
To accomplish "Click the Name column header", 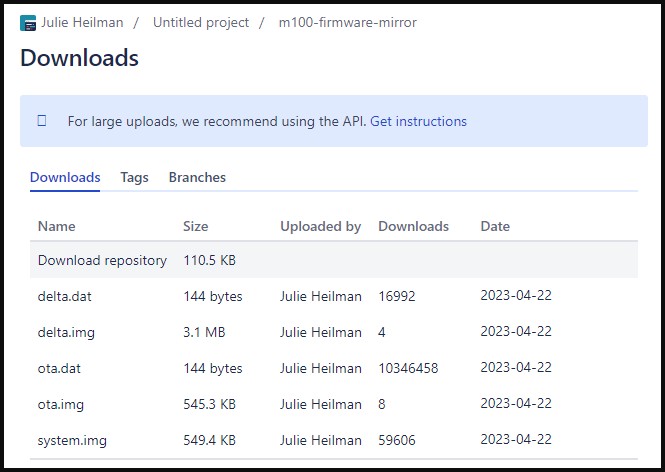I will pyautogui.click(x=56, y=226).
